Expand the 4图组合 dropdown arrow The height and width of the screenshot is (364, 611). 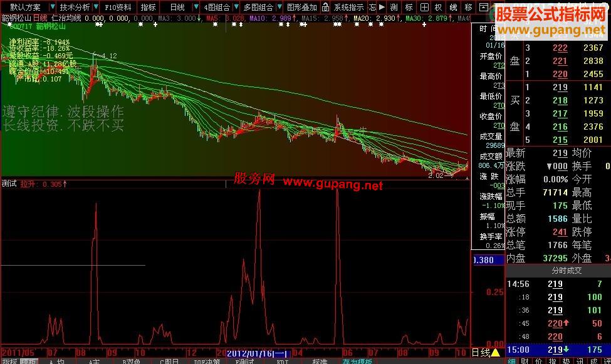coord(236,7)
